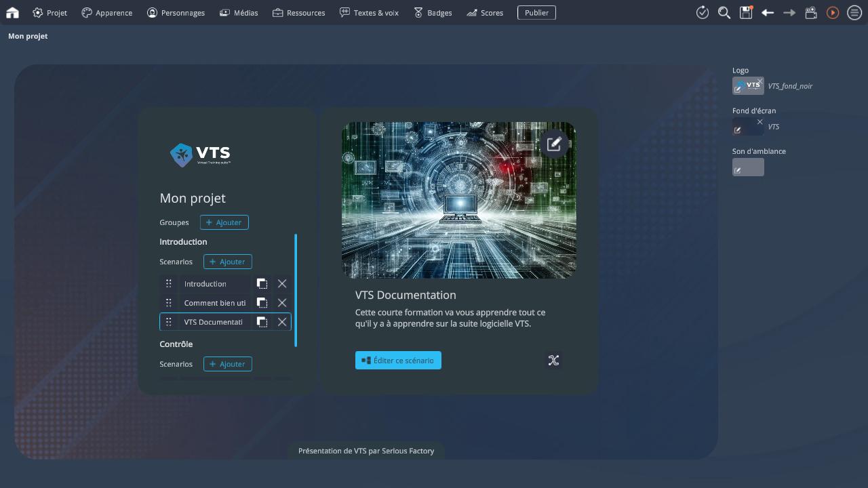The width and height of the screenshot is (868, 488).
Task: Edit the Fond d'écran thumbnail
Action: [738, 130]
